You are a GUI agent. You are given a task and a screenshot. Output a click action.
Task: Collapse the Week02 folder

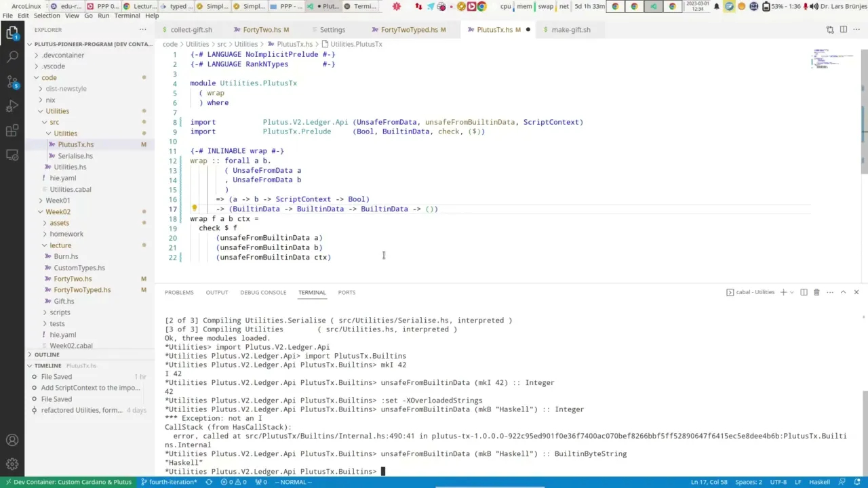coord(41,211)
